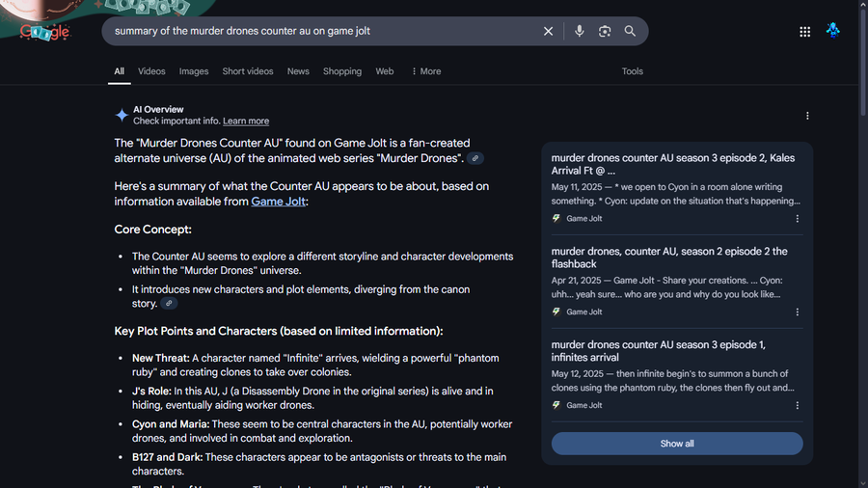868x488 pixels.
Task: Open result "season 3 episode 2, Kales Arrival"
Action: click(672, 164)
